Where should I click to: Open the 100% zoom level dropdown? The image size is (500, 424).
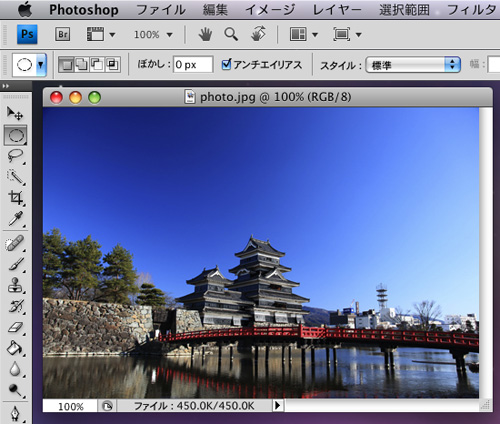click(x=153, y=35)
